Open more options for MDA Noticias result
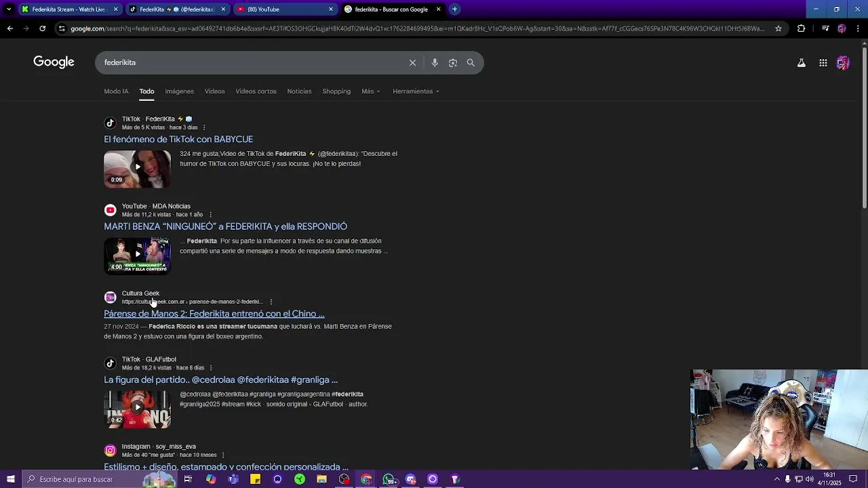The image size is (868, 488). [x=211, y=215]
